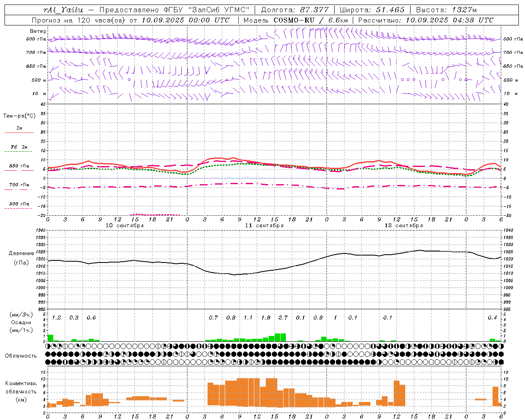Click the "Высота: 1327м" header field
525x420 pixels.
(446, 10)
